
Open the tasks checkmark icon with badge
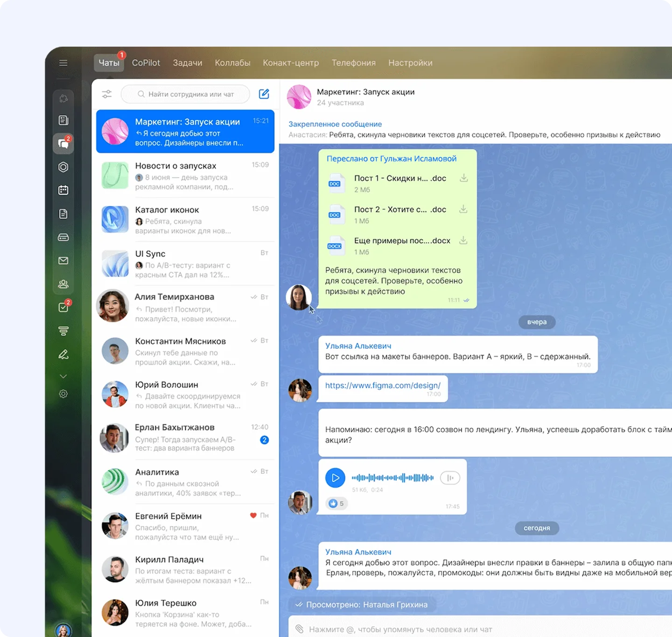(x=63, y=307)
